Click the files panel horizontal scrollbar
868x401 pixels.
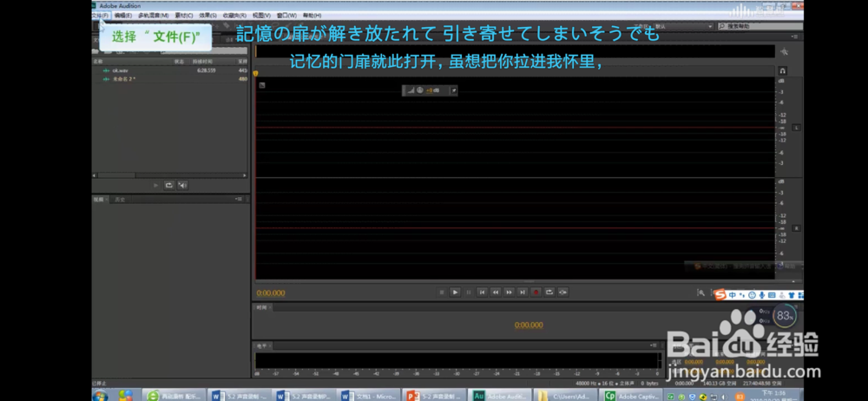pos(169,175)
